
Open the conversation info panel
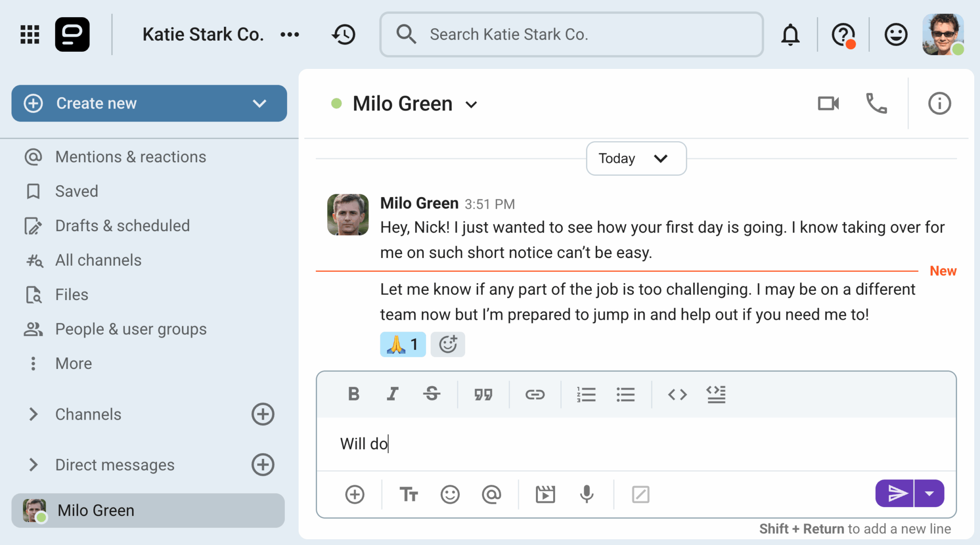(939, 103)
